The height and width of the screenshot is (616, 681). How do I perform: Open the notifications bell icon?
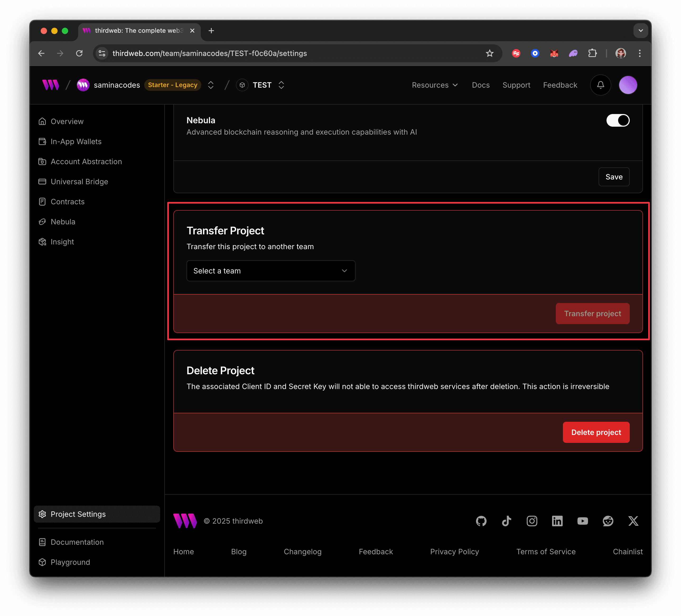[x=600, y=85]
